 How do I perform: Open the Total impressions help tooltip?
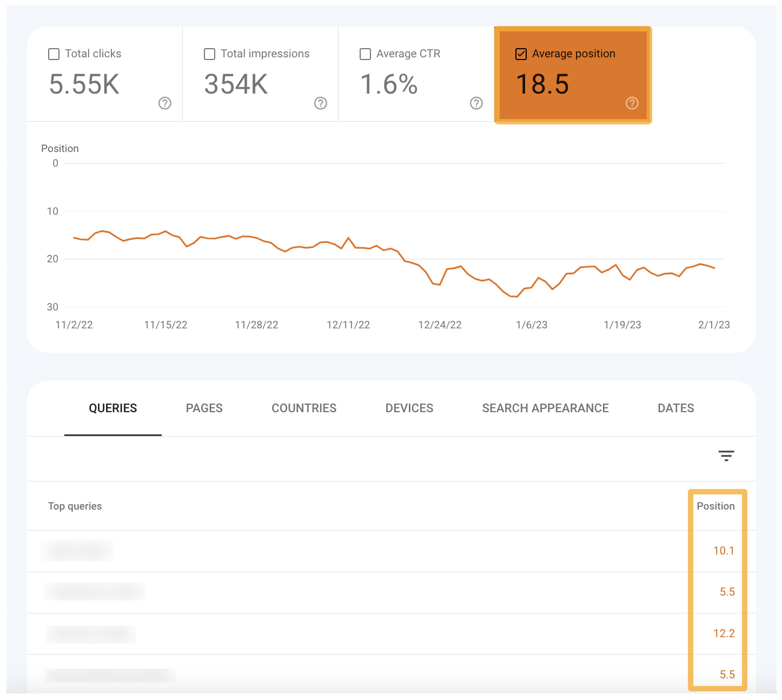pyautogui.click(x=320, y=103)
